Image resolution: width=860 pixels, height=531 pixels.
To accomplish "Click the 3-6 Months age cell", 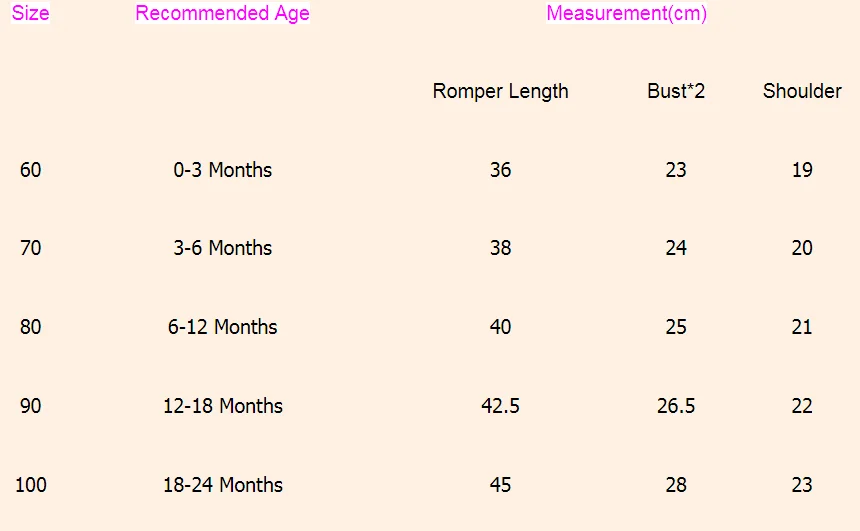I will point(222,248).
